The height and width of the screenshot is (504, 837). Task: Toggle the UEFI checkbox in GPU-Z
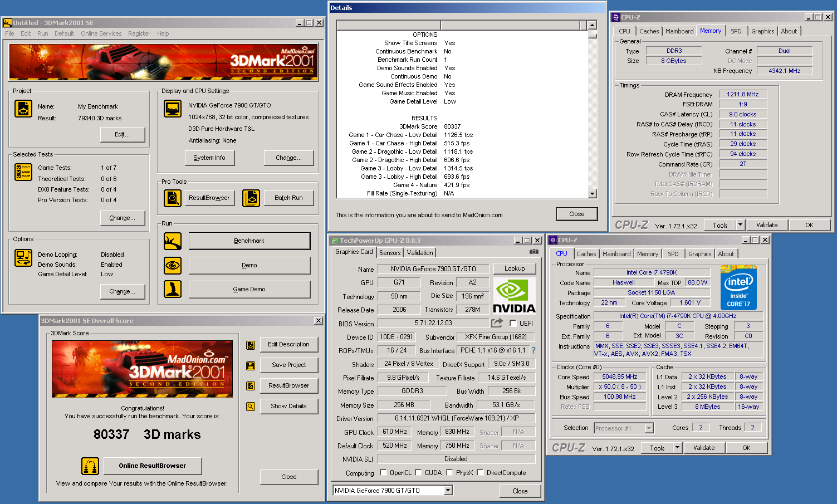(x=513, y=324)
